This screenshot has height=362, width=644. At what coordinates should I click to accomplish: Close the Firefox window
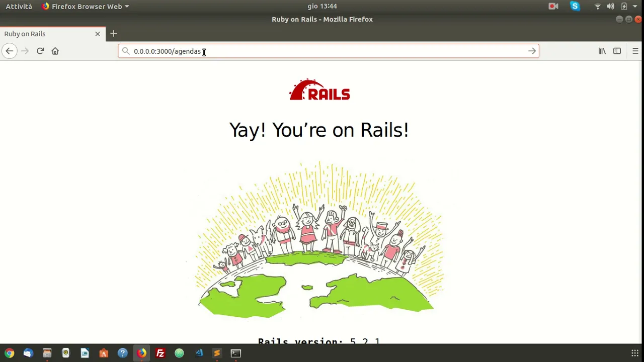(638, 19)
